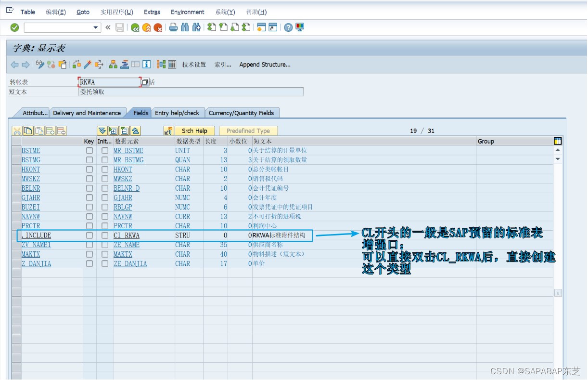The image size is (588, 380).
Task: Toggle the Key checkbox for the BSTME field
Action: [x=89, y=150]
